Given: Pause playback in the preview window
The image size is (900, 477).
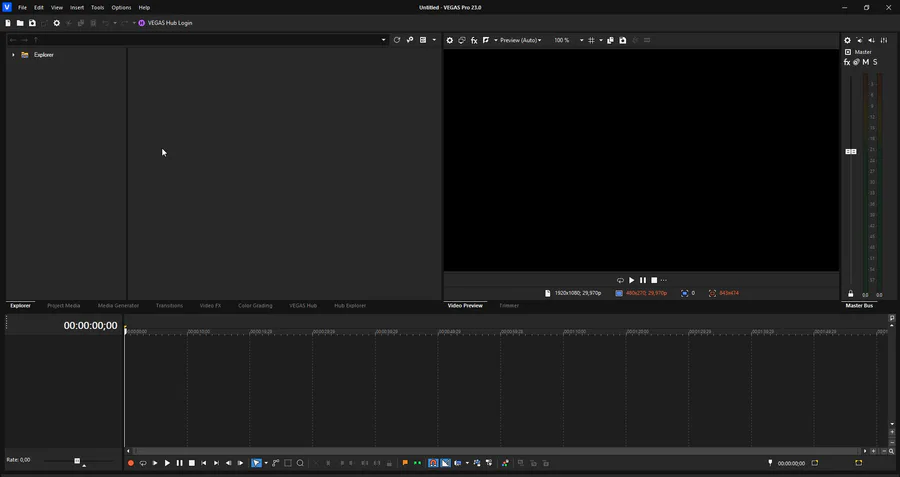Looking at the screenshot, I should pos(643,281).
